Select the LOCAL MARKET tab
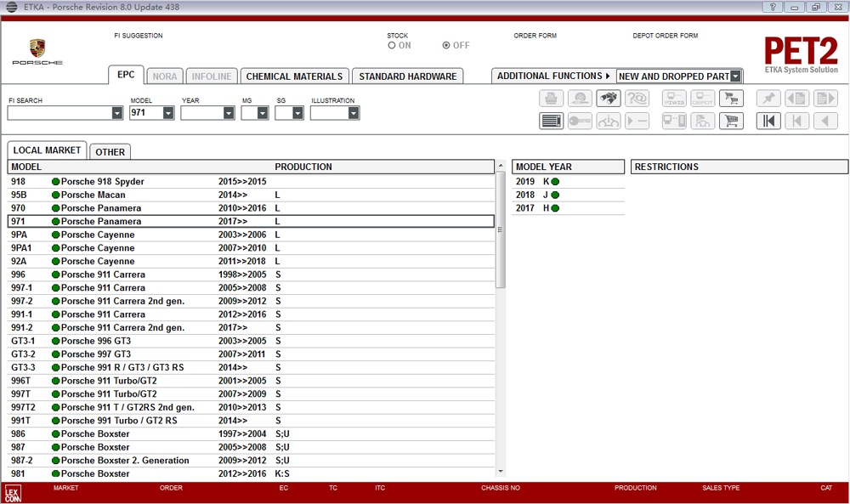Screen dimensions: 850x504 [47, 150]
